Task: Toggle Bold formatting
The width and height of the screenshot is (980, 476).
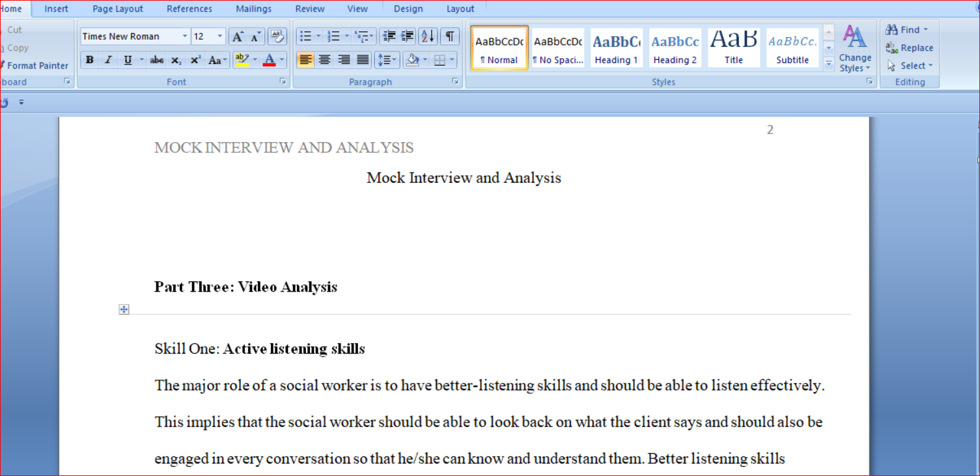Action: click(x=90, y=60)
